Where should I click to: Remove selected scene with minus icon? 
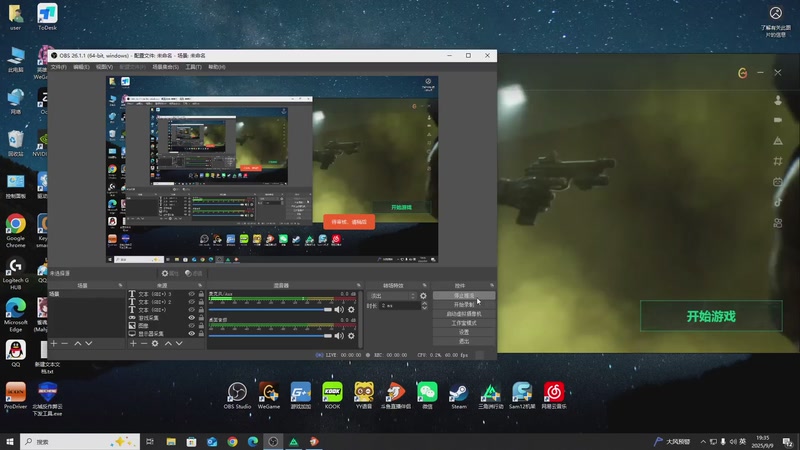[65, 343]
